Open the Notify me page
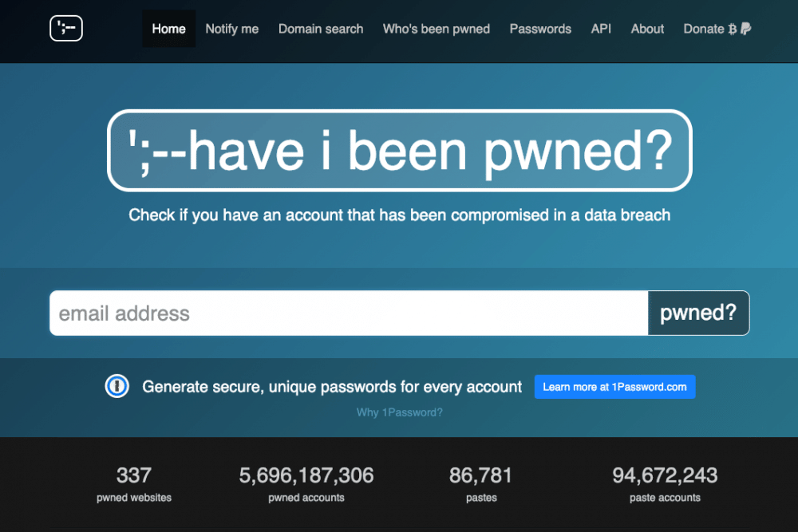The width and height of the screenshot is (798, 532). 232,29
